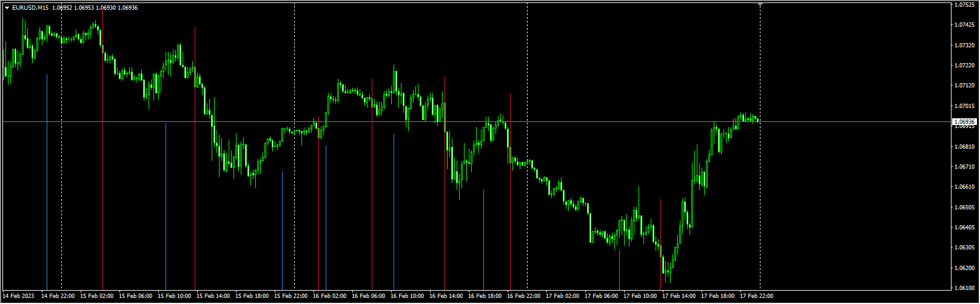Click price axis label 1.06305

(x=964, y=248)
